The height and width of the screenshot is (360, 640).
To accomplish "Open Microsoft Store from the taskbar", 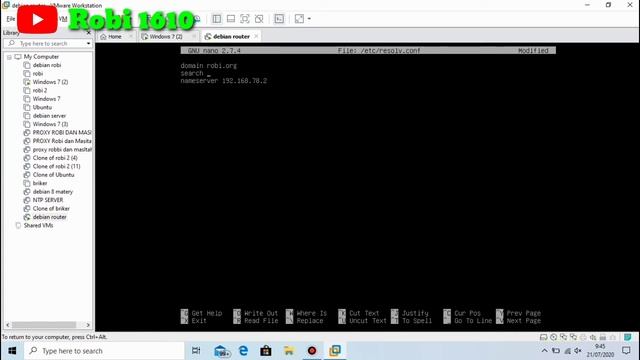I will click(x=266, y=351).
